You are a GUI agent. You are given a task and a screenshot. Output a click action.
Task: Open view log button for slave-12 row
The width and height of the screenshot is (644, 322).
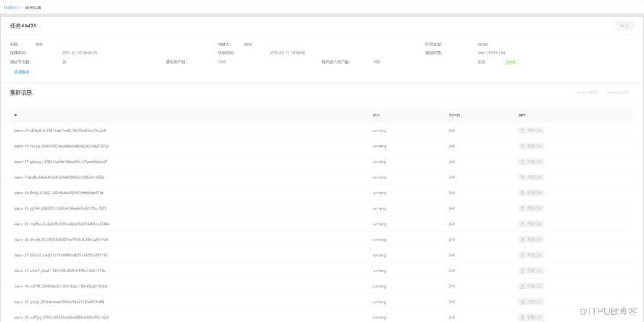(531, 271)
